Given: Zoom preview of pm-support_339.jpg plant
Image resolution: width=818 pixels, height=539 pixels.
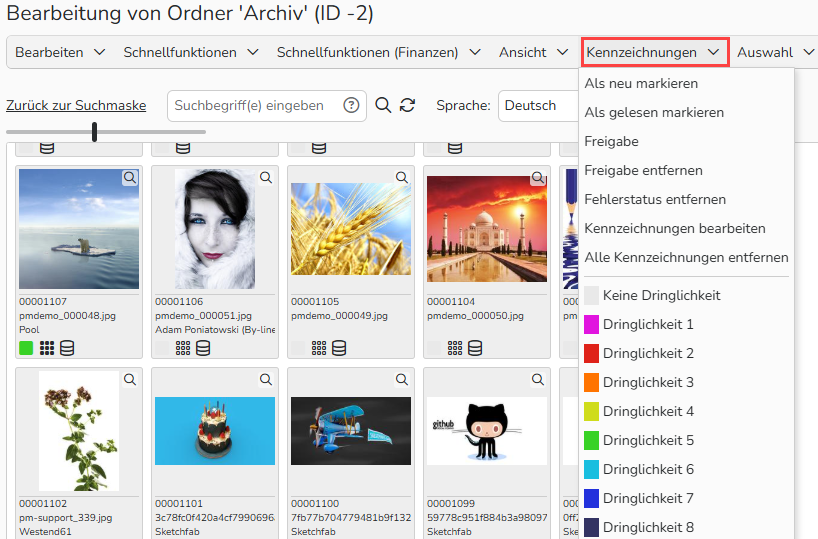Looking at the screenshot, I should pos(130,379).
